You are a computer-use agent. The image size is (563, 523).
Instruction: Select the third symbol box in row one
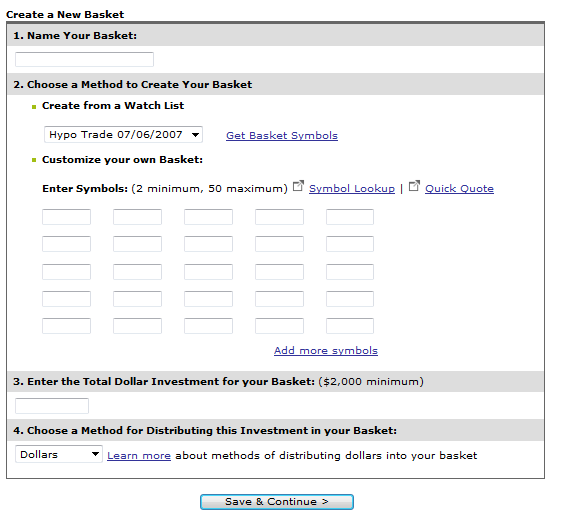click(x=209, y=217)
